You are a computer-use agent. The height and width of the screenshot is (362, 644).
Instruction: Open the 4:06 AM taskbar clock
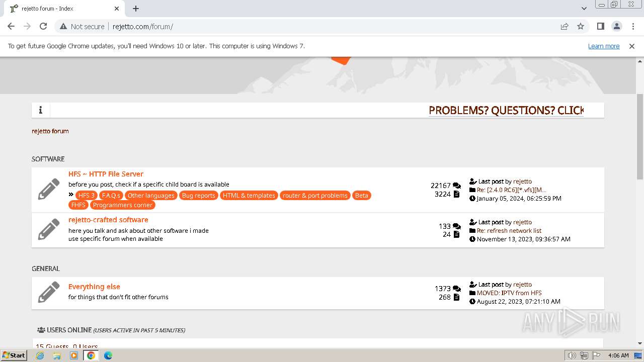(x=618, y=355)
